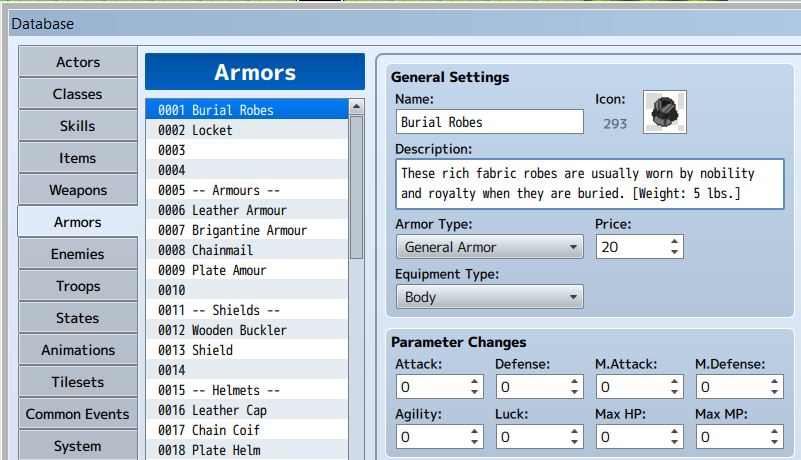This screenshot has height=460, width=801.
Task: Click the armor list scroll up arrow
Action: coord(357,107)
